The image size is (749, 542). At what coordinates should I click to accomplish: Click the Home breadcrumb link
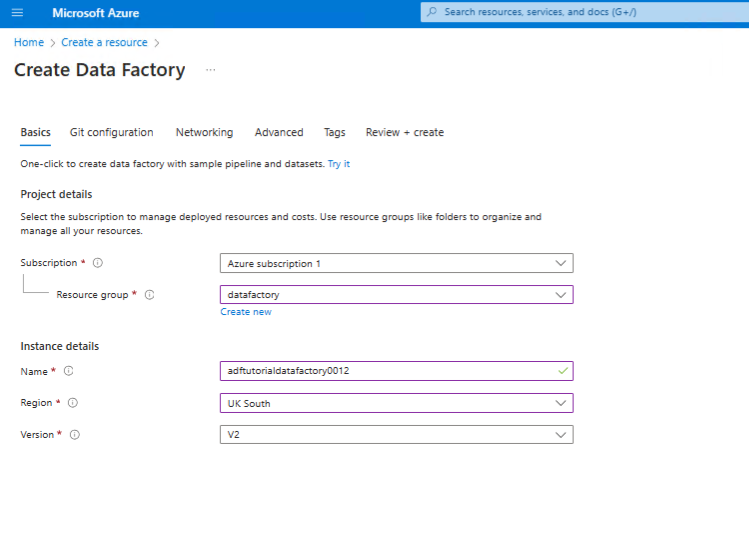coord(29,43)
